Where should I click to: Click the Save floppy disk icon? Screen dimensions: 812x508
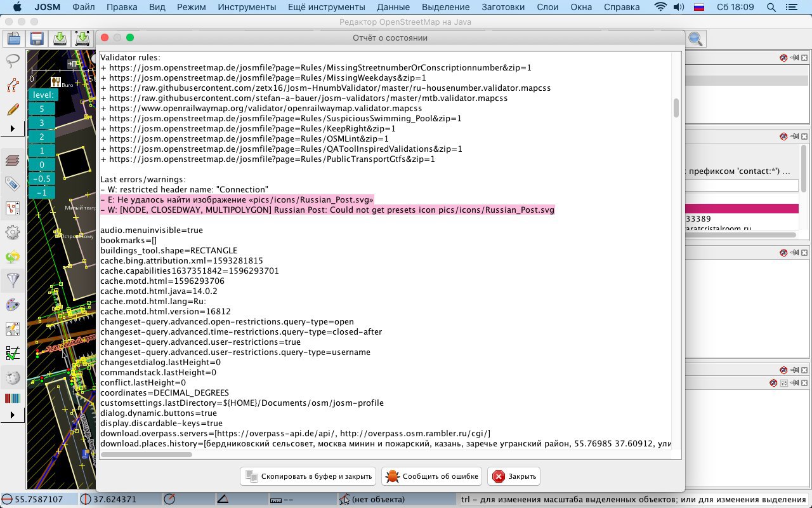point(36,39)
